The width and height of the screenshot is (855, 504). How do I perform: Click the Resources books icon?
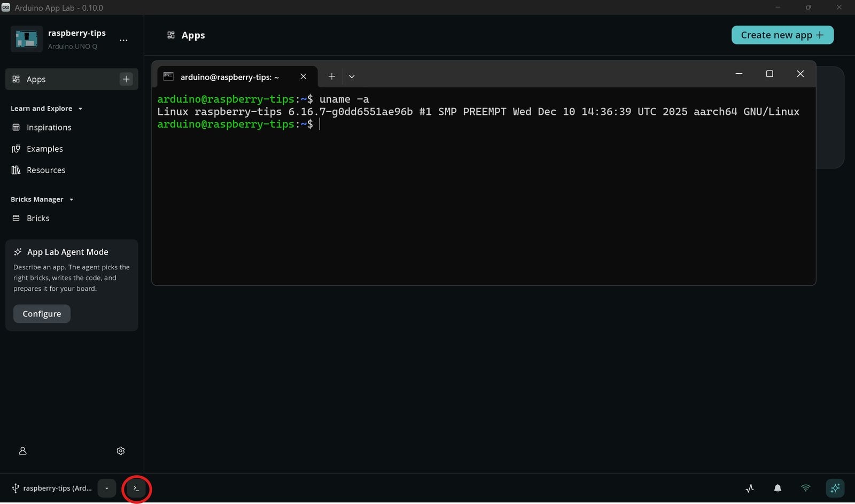16,170
